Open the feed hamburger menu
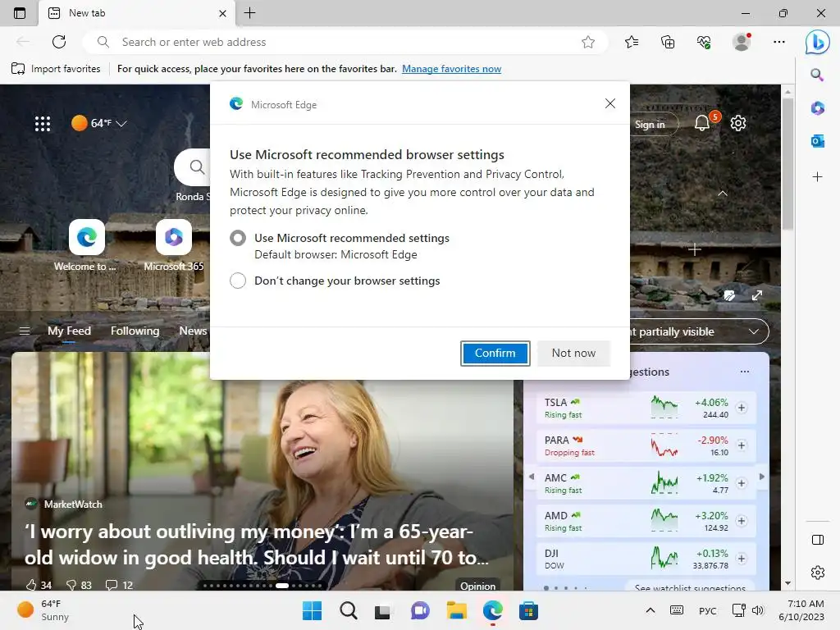 (x=24, y=331)
